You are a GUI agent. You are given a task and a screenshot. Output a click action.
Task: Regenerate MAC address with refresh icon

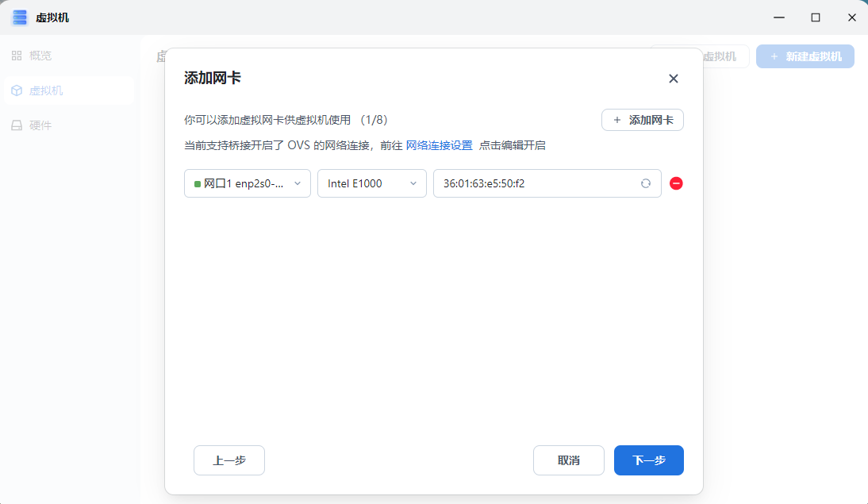(646, 183)
